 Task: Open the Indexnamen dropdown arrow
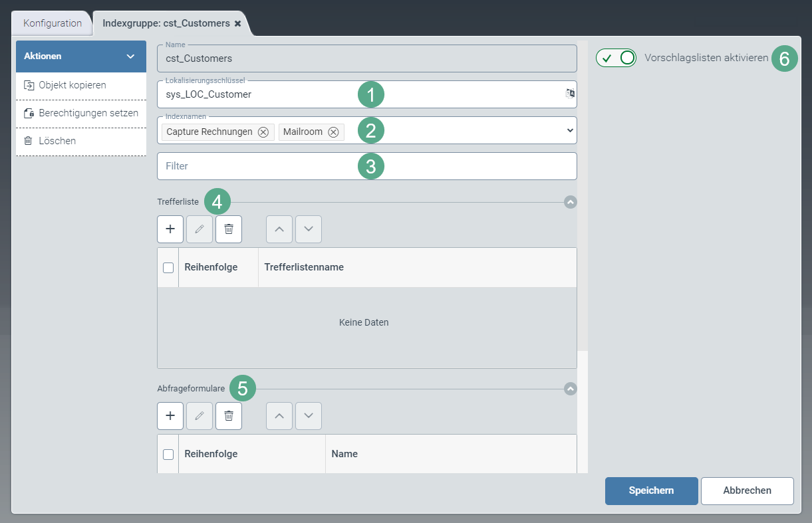(x=570, y=131)
